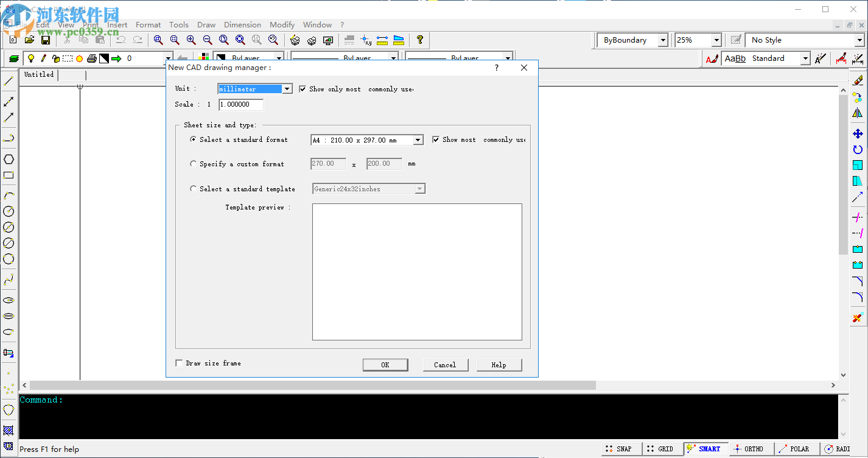Open the Dimension menu
Viewport: 868px width, 458px height.
(x=242, y=25)
